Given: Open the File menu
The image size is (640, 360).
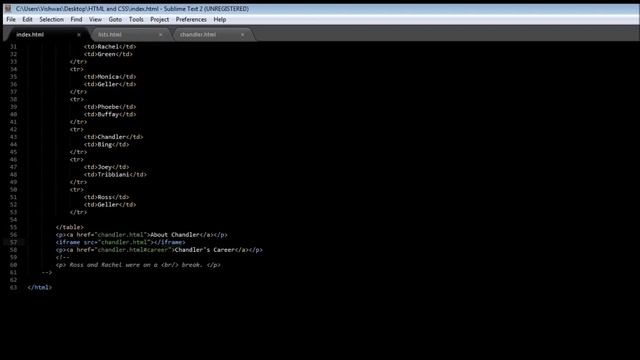Looking at the screenshot, I should coord(11,20).
